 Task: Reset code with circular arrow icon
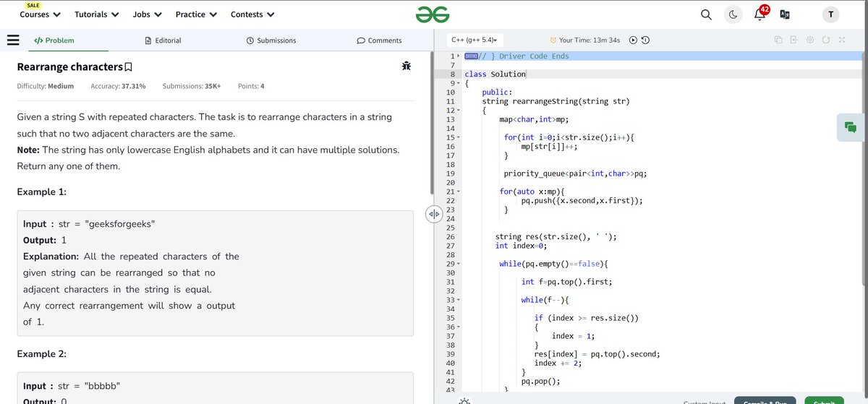(x=827, y=40)
